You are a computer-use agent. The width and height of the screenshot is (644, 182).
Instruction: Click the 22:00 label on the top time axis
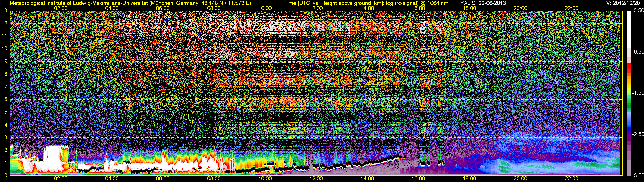(x=571, y=8)
